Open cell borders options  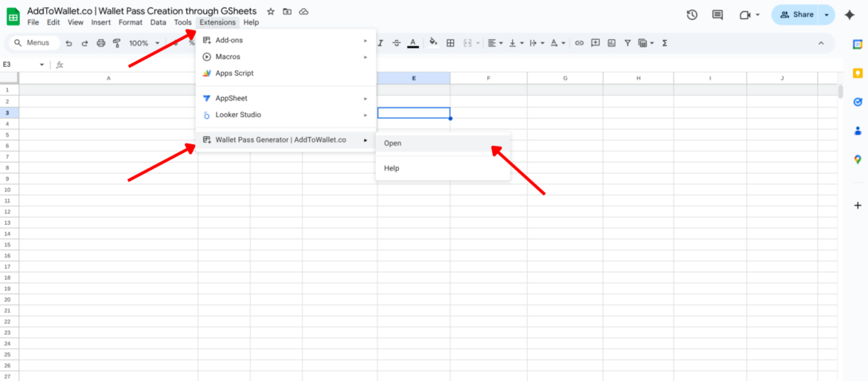pos(451,42)
